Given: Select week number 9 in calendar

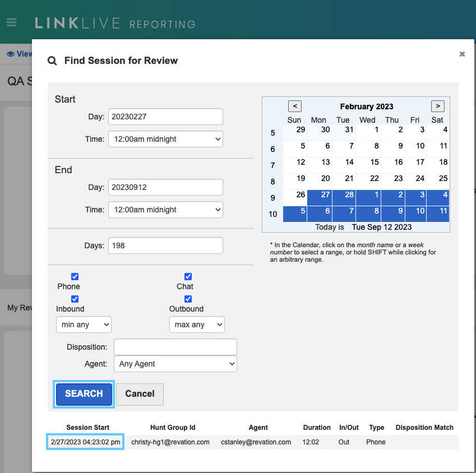Looking at the screenshot, I should pyautogui.click(x=273, y=198).
